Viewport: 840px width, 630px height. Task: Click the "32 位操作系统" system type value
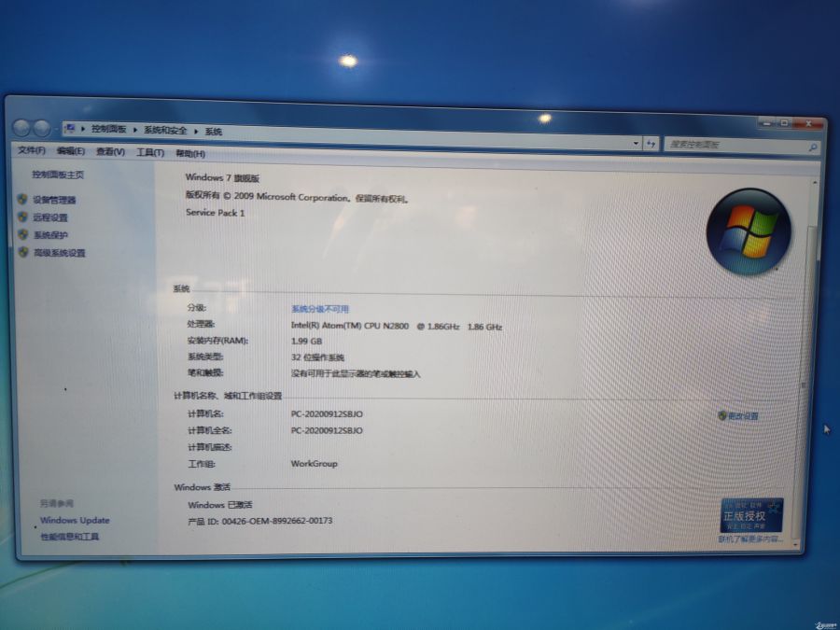[x=317, y=357]
